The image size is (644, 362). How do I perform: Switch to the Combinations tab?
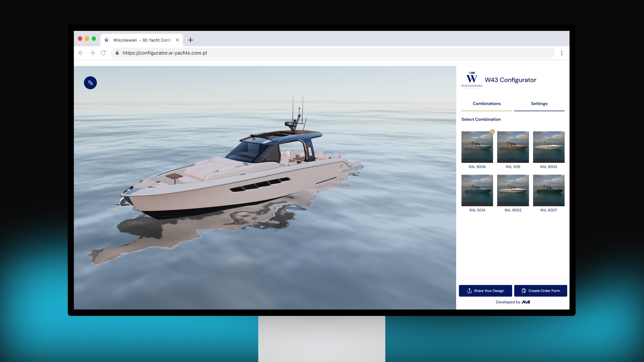487,103
